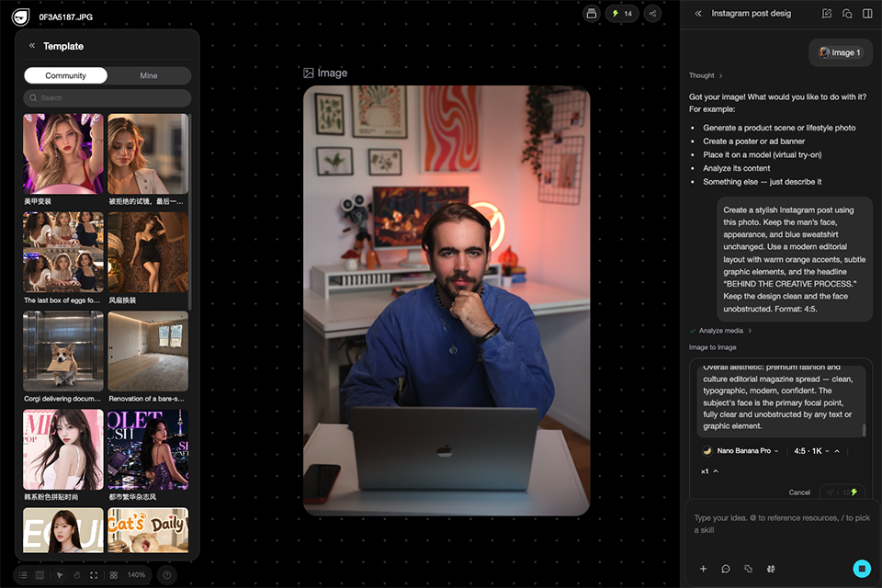The height and width of the screenshot is (588, 882).
Task: Collapse the Template panel with double chevron
Action: (32, 46)
